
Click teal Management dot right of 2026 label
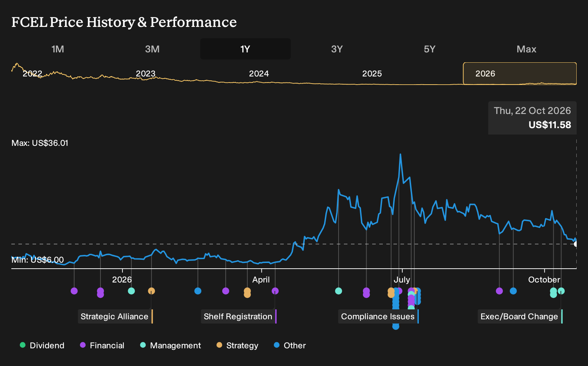pyautogui.click(x=131, y=291)
